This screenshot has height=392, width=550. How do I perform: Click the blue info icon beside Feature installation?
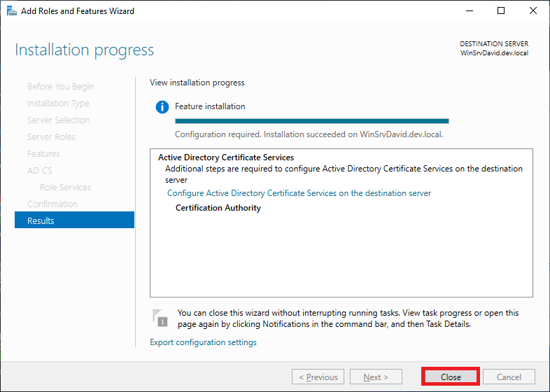coord(162,107)
